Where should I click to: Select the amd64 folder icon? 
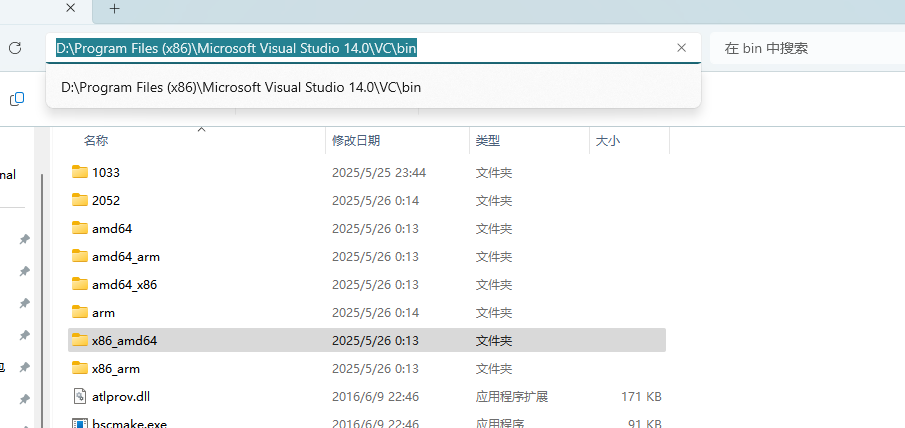[x=80, y=227]
